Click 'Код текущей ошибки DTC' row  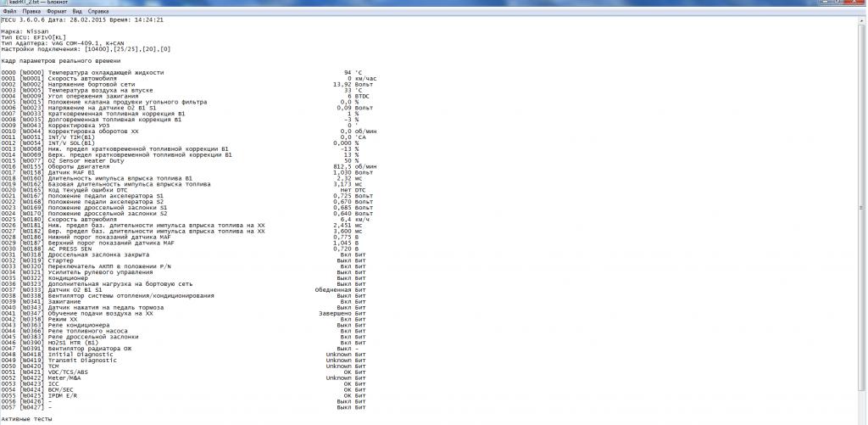tap(189, 190)
